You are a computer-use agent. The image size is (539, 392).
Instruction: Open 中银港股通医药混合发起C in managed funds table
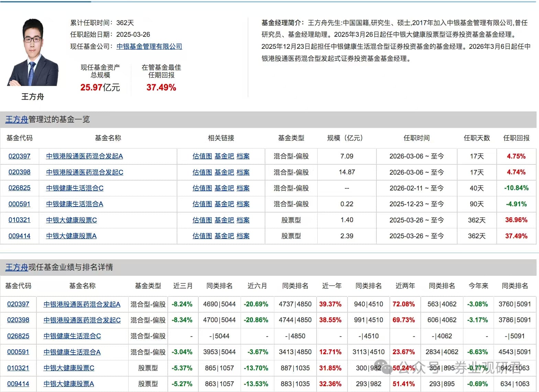tap(85, 172)
